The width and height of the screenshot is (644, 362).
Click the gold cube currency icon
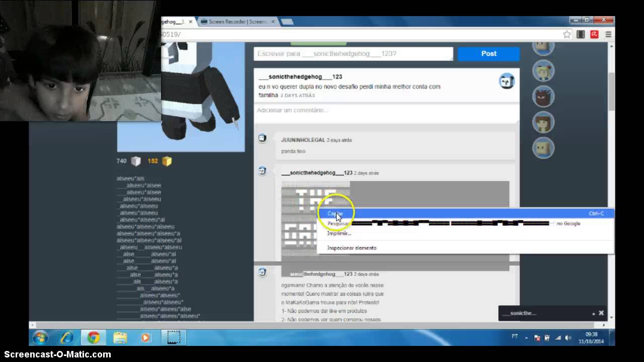167,161
